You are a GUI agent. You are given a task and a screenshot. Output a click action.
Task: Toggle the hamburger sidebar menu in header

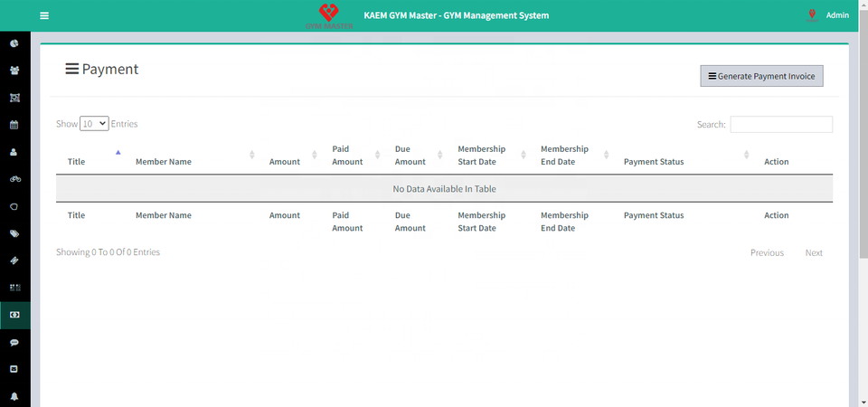point(44,15)
